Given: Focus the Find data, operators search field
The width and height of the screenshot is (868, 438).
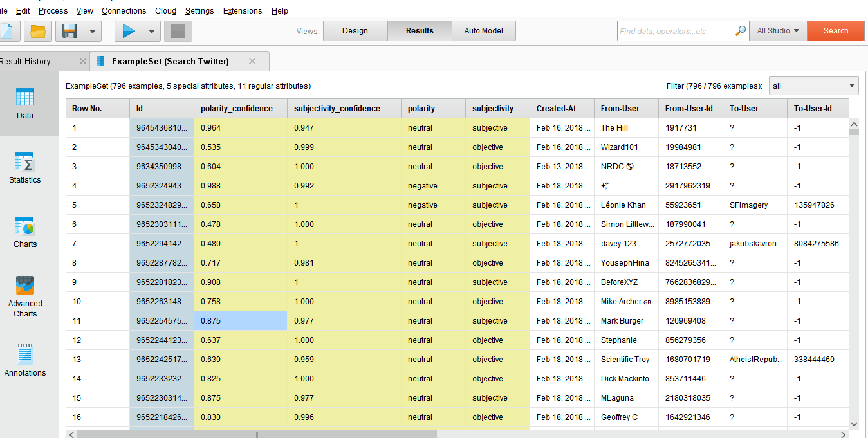Looking at the screenshot, I should [676, 31].
